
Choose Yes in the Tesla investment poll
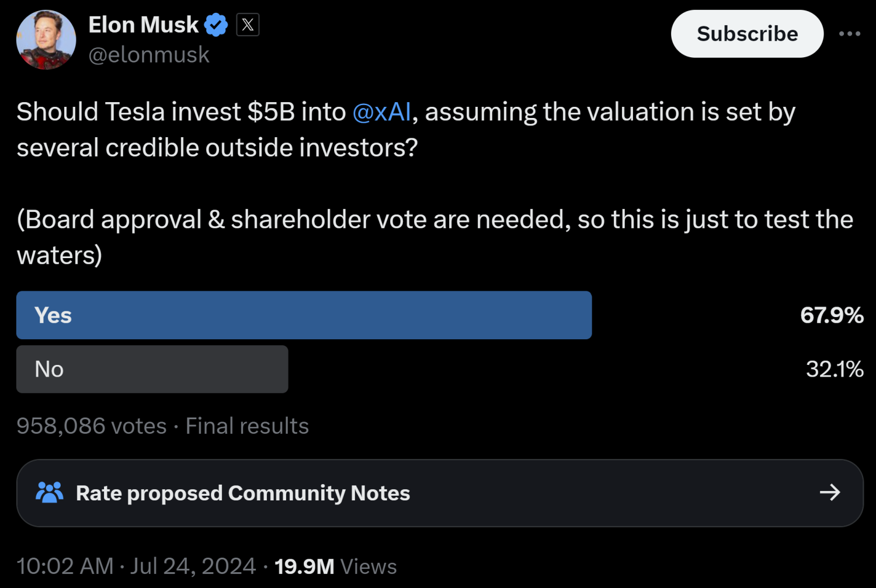point(304,315)
